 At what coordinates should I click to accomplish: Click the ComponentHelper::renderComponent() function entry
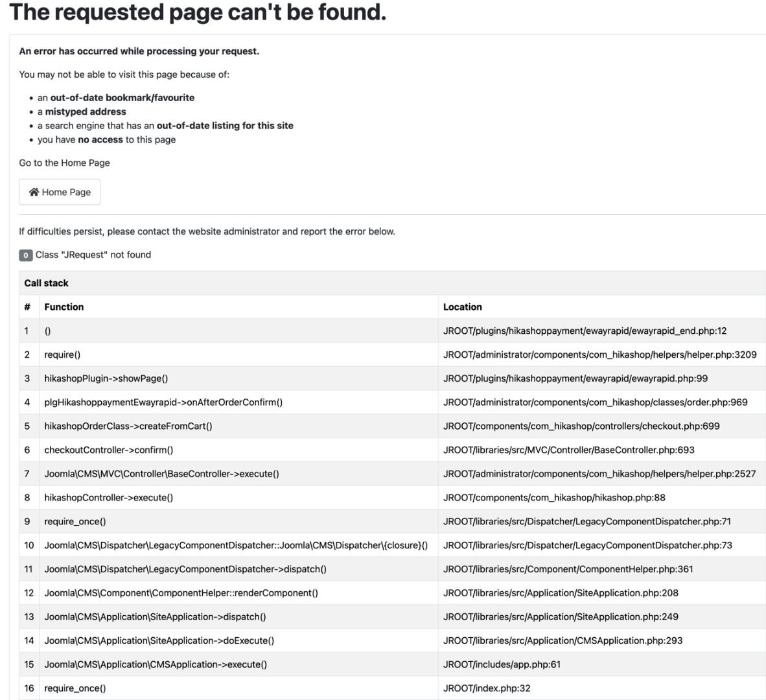tap(181, 593)
